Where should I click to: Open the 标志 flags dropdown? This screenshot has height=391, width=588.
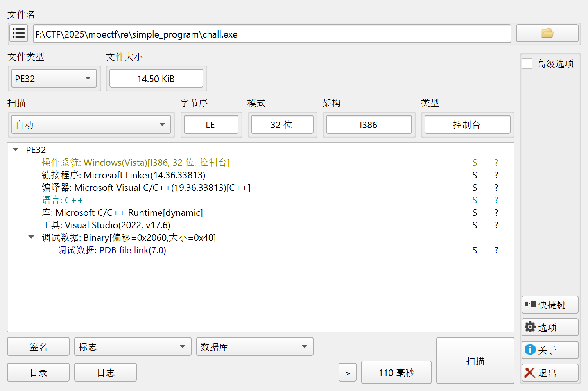point(133,347)
